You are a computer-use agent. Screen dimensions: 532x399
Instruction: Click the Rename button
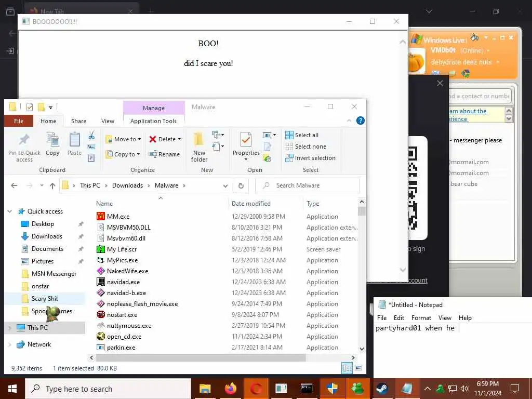pyautogui.click(x=164, y=154)
